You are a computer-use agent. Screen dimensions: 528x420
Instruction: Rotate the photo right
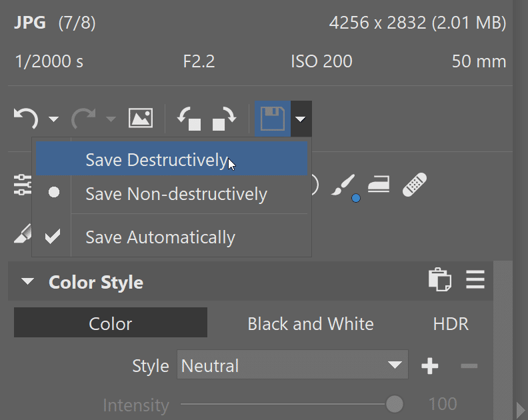click(224, 119)
